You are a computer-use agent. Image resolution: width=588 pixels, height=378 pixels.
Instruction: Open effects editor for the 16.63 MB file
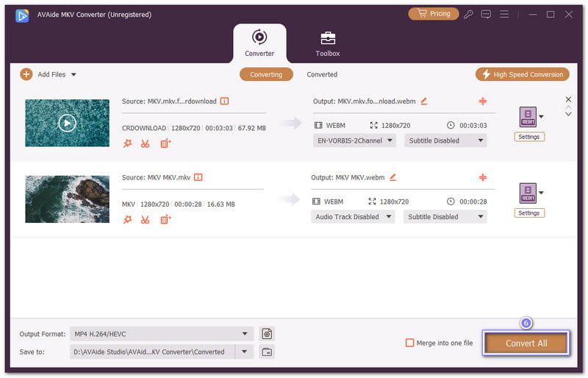[127, 220]
